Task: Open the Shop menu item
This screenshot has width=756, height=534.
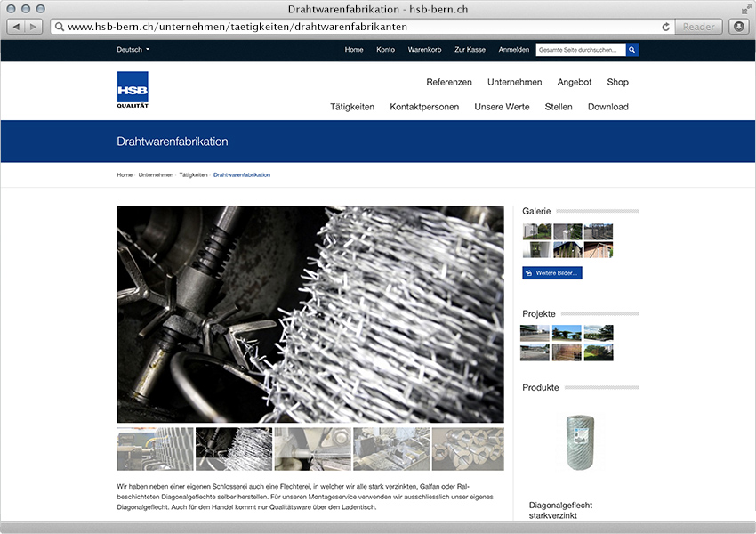Action: click(x=617, y=82)
